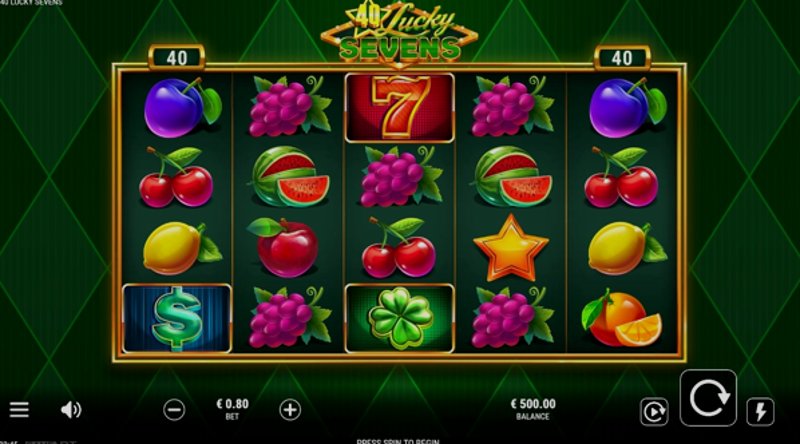800x444 pixels.
Task: Click the sliced orange symbol
Action: point(622,318)
